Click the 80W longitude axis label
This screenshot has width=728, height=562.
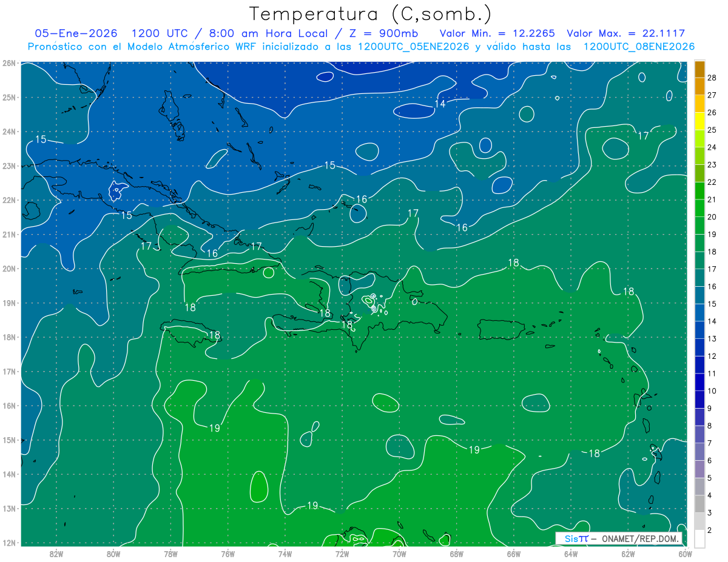[x=113, y=554]
